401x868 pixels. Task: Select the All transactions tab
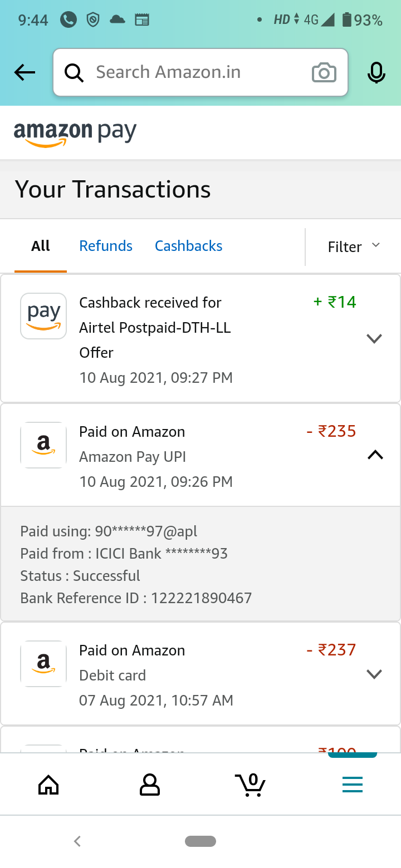pos(41,246)
